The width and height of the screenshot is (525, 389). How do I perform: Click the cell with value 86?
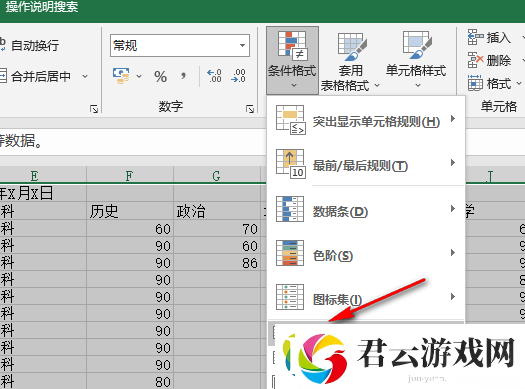[x=217, y=263]
